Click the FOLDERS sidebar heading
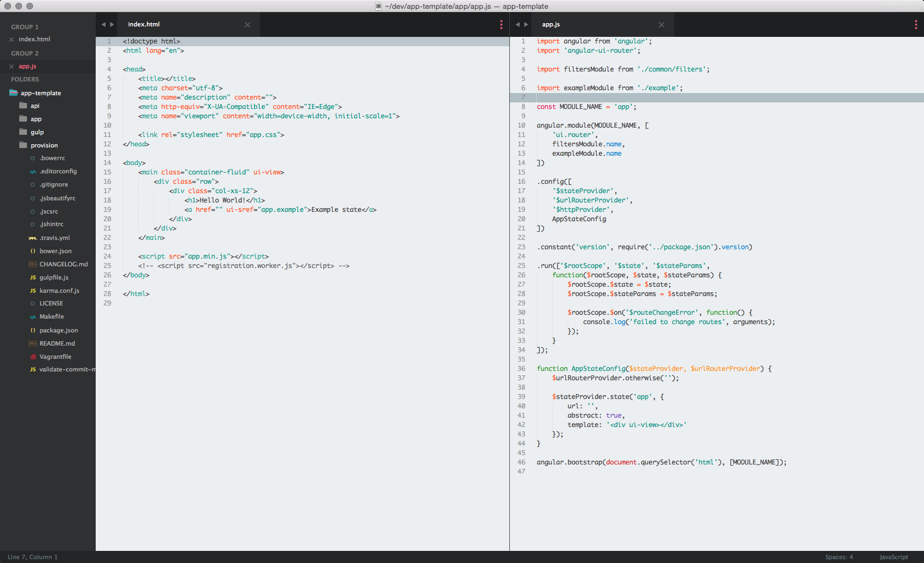The image size is (924, 563). [25, 79]
